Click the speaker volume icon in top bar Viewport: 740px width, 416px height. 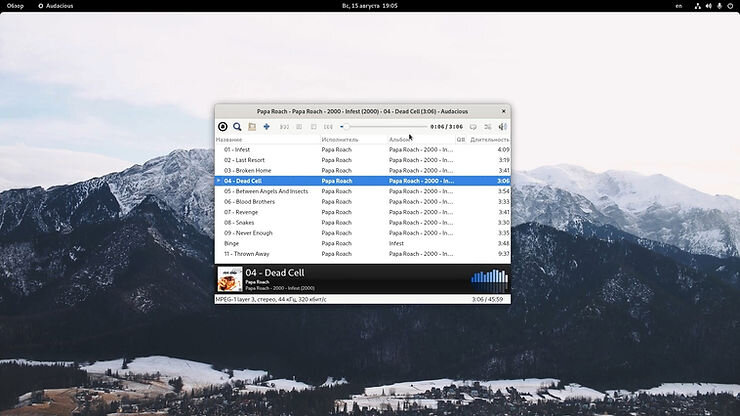pyautogui.click(x=708, y=6)
